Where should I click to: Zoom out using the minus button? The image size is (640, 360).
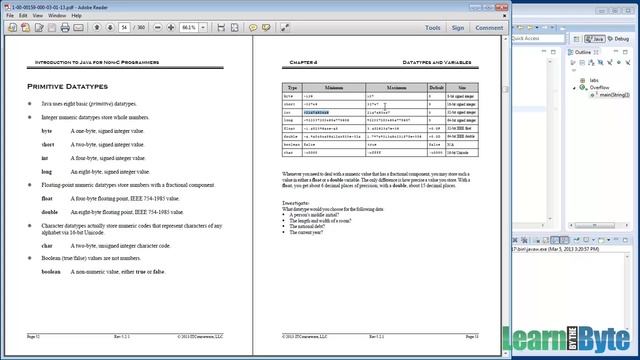(158, 28)
